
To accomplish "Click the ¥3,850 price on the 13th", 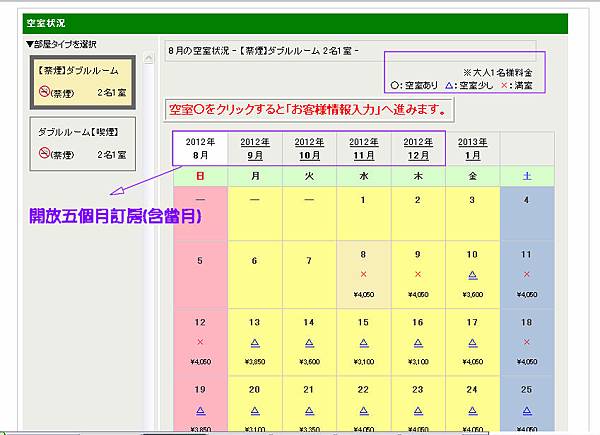I will click(255, 362).
